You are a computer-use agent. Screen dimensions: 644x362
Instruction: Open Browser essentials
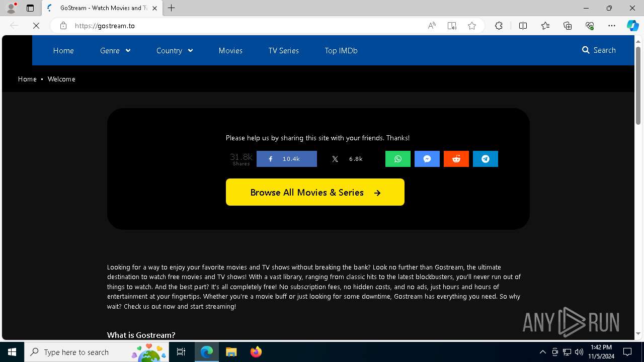pos(590,26)
